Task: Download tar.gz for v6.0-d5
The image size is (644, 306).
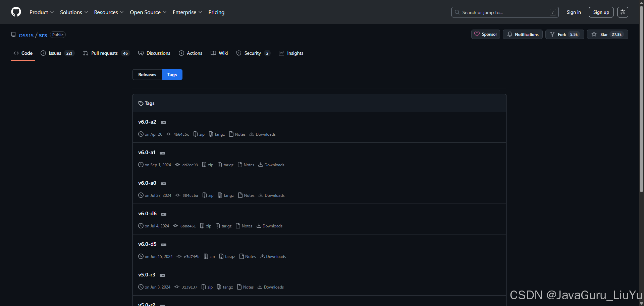Action: (227, 257)
